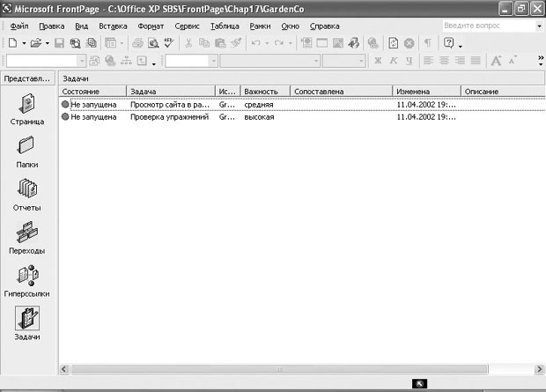Click the Format Painter brush icon
Screen dimensions: 546x392
click(x=236, y=43)
